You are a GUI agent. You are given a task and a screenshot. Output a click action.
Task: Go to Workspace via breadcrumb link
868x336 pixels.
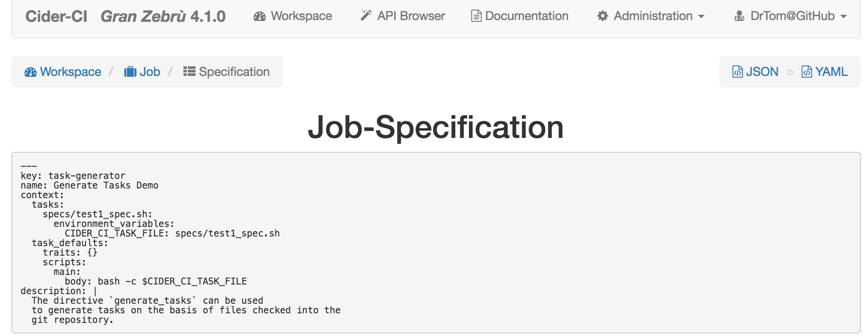click(x=63, y=72)
